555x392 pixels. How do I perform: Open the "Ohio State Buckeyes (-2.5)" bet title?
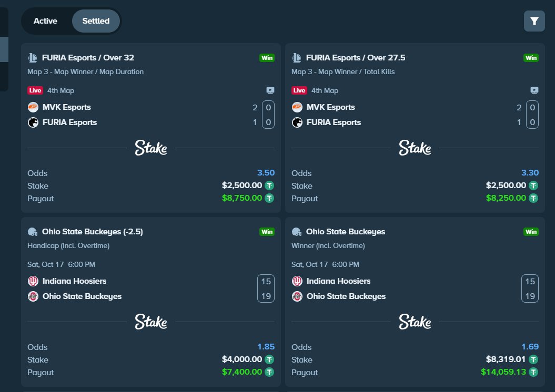tap(93, 232)
